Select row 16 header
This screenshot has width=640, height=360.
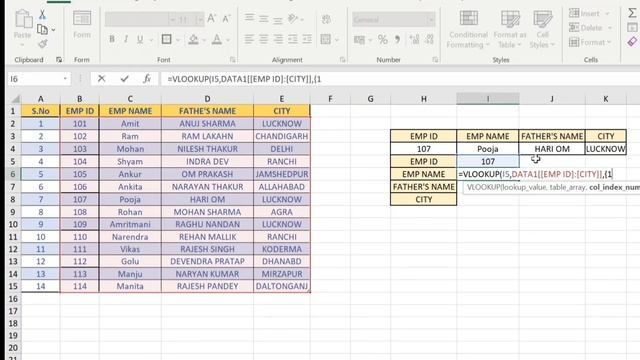(13, 299)
